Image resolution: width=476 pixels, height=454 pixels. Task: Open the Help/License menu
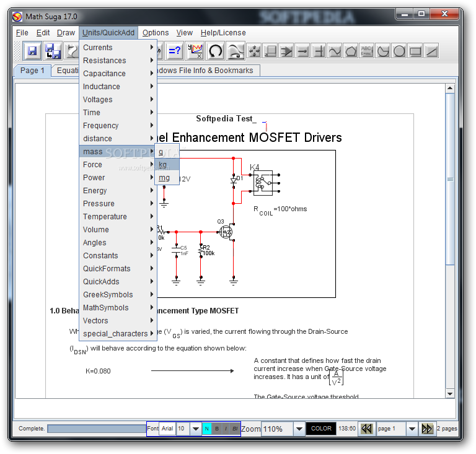click(x=223, y=33)
